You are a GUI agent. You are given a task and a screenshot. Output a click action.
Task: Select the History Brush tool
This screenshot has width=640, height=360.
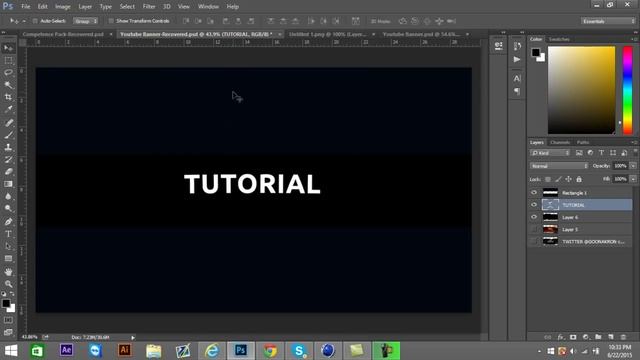click(8, 159)
